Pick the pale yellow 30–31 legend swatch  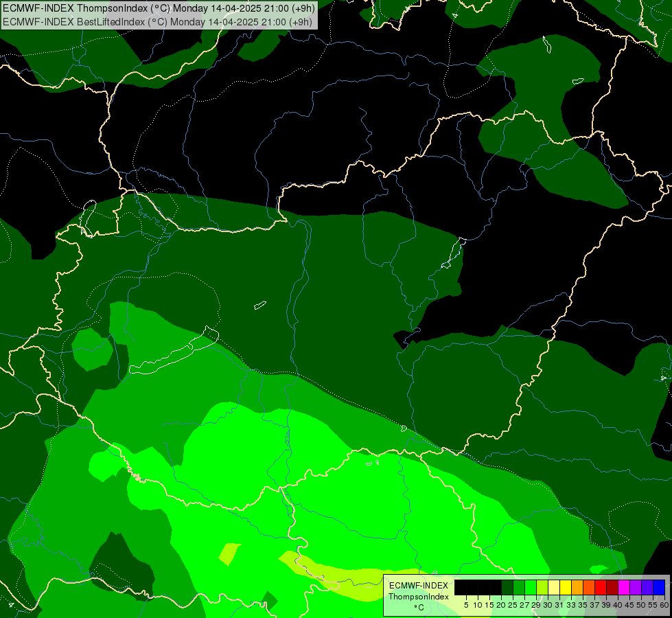point(554,588)
